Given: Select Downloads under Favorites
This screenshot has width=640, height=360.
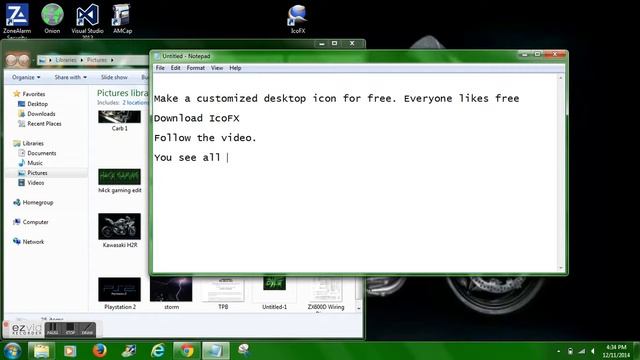Looking at the screenshot, I should point(41,114).
